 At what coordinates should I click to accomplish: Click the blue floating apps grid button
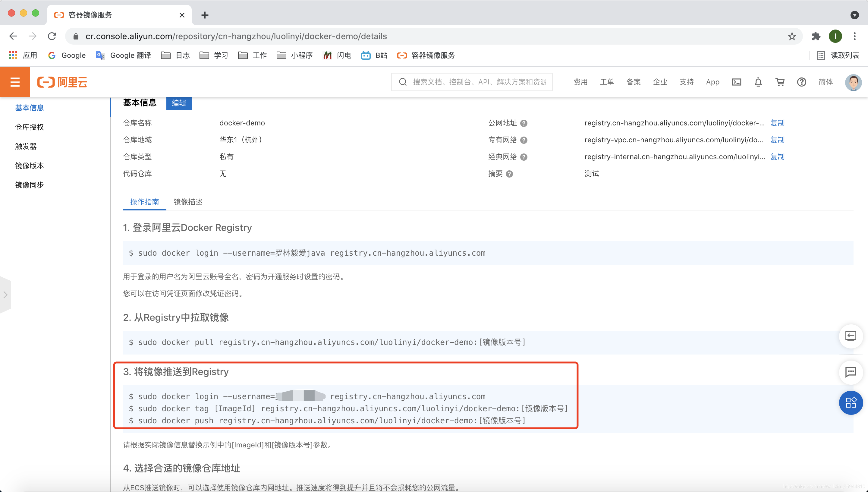coord(851,402)
